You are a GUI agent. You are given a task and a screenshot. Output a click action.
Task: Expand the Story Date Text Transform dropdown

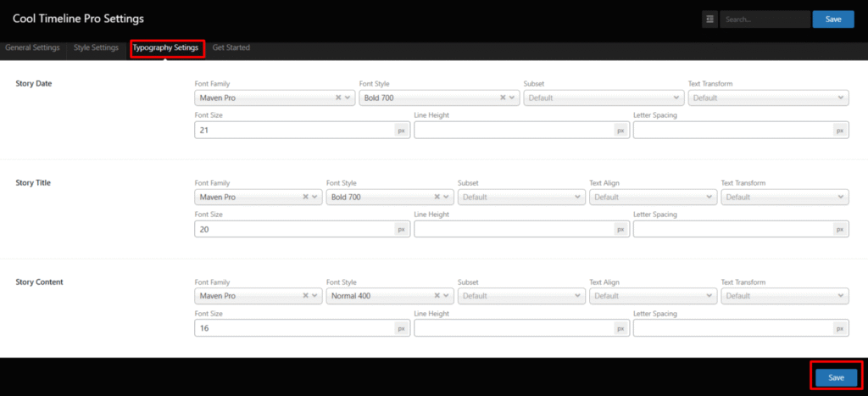(768, 98)
